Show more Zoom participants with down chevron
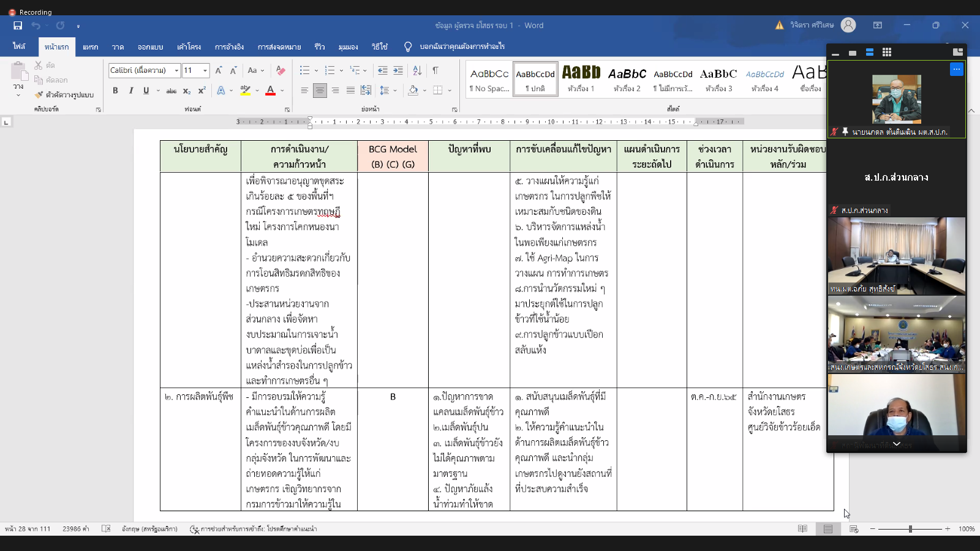 [897, 444]
